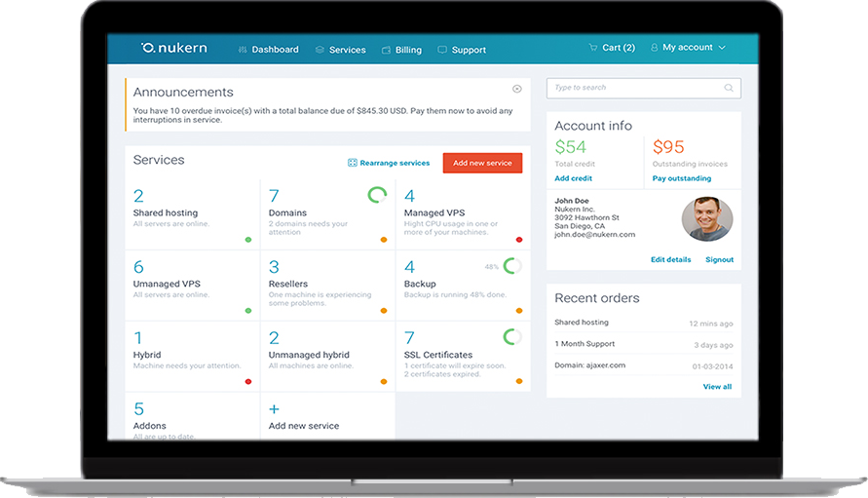Click the Edit details link
Screen dimensions: 868x498
pos(671,260)
